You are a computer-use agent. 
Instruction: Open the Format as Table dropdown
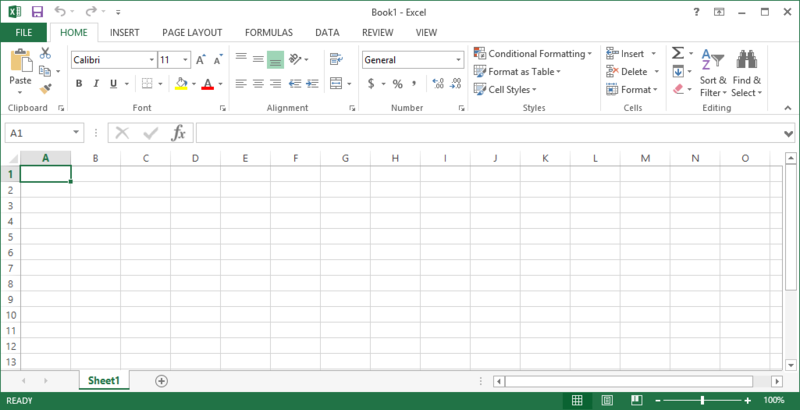pos(517,72)
